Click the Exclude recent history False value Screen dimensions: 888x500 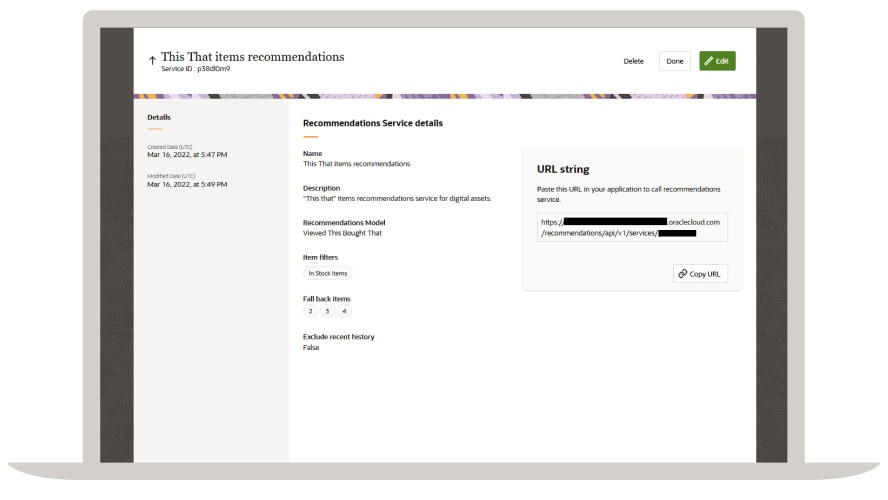[x=310, y=347]
